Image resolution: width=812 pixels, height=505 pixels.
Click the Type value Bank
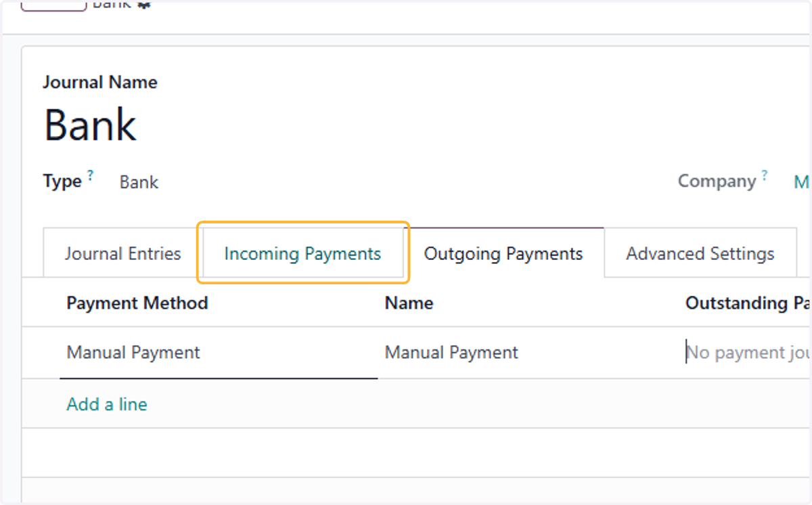139,182
